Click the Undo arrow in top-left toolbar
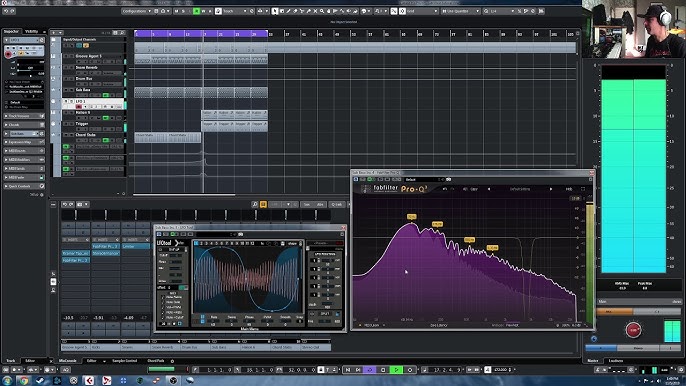Image resolution: width=686 pixels, height=386 pixels. click(6, 11)
